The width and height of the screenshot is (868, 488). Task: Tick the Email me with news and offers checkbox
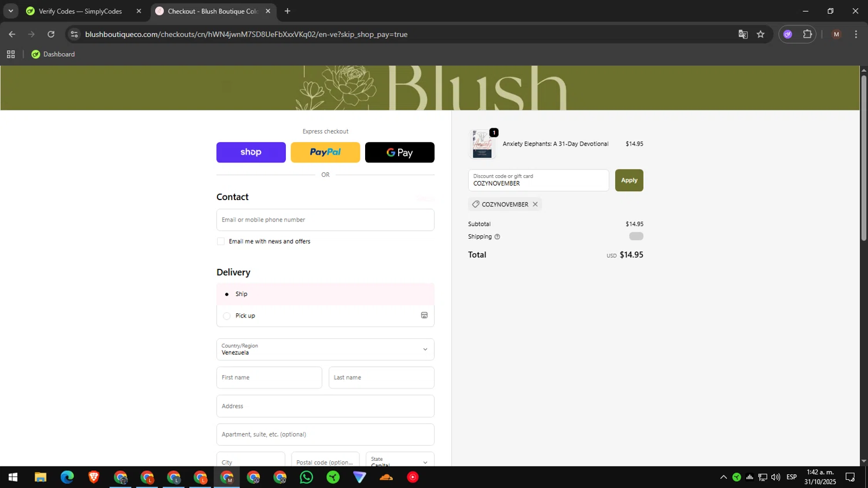click(x=220, y=241)
